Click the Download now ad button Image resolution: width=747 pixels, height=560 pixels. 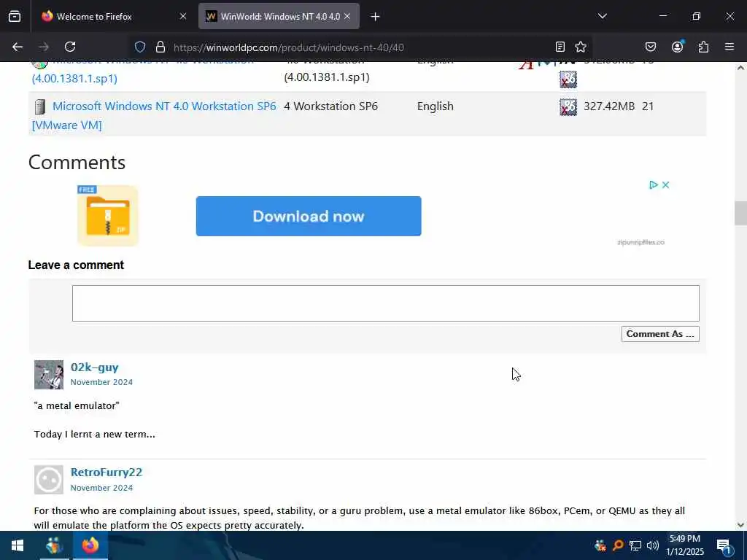click(309, 216)
